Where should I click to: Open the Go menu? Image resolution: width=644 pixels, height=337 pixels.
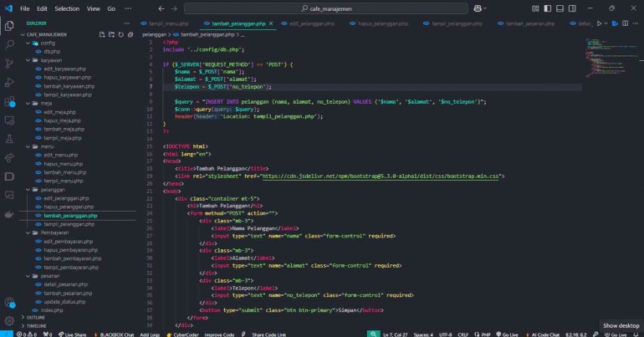point(111,8)
